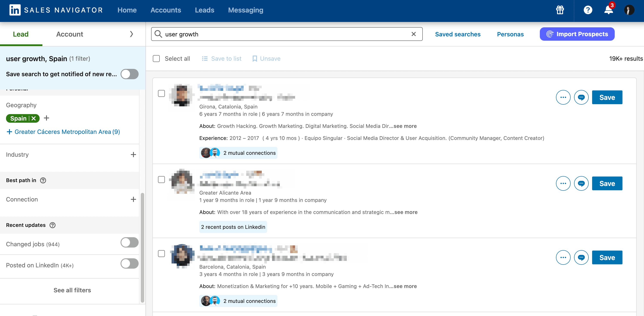The height and width of the screenshot is (316, 644).
Task: Switch to the Account tab
Action: tap(70, 34)
